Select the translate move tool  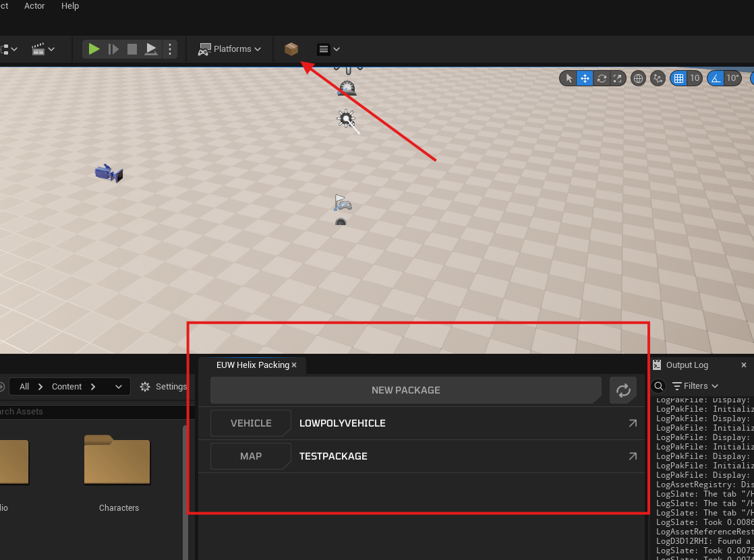(x=585, y=78)
